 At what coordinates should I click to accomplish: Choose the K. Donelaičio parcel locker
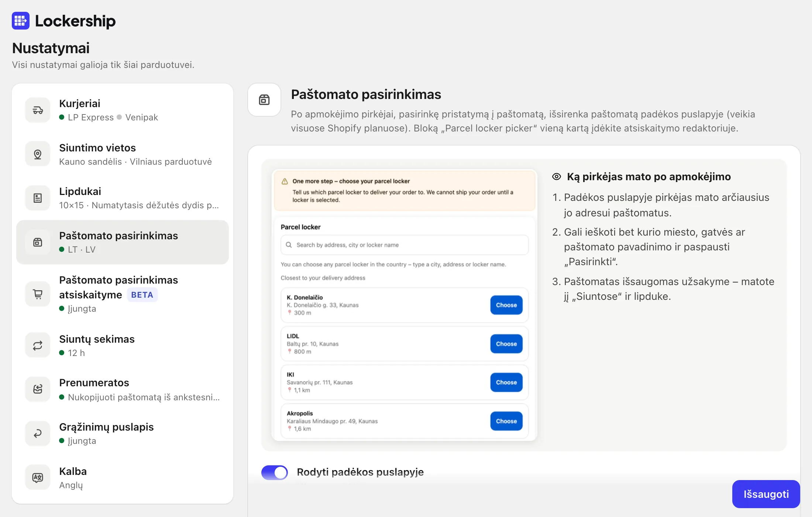click(x=506, y=305)
